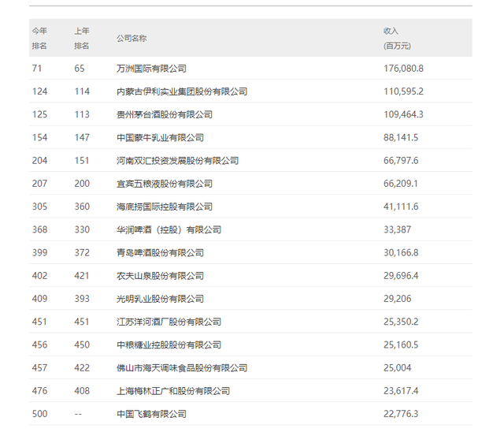Click this year's rank 207

click(40, 184)
